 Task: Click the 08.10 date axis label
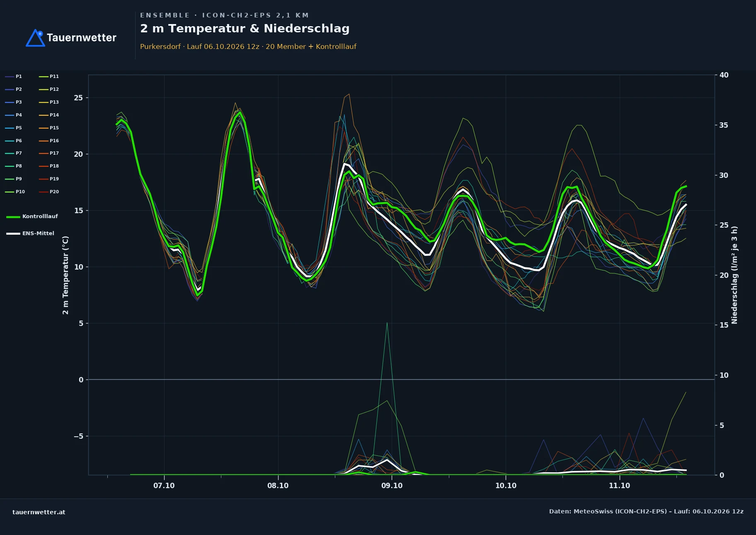click(278, 486)
